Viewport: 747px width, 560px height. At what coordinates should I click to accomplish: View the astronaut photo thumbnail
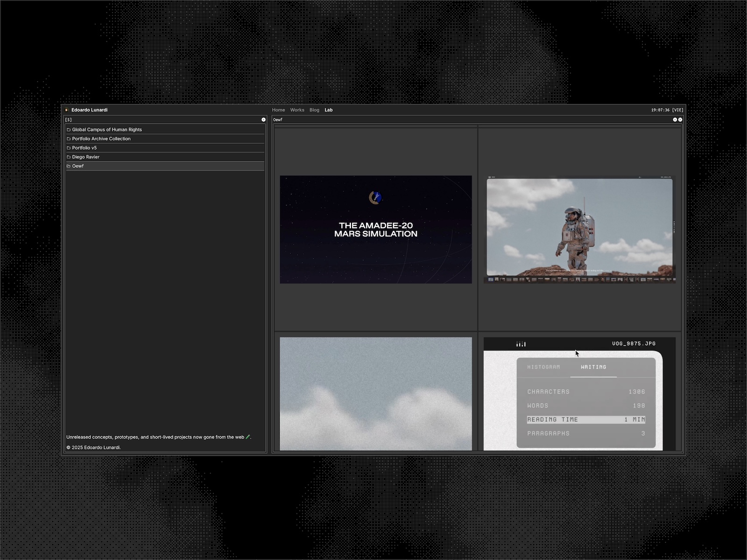[579, 229]
